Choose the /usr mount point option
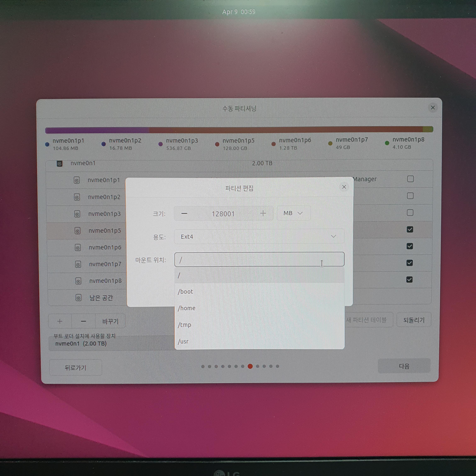Image resolution: width=476 pixels, height=476 pixels. pyautogui.click(x=259, y=341)
